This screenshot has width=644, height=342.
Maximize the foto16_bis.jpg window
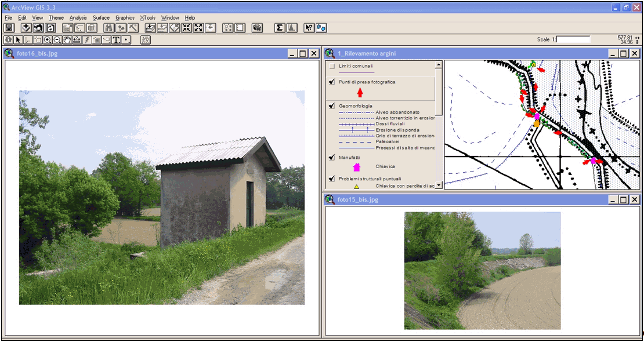(x=303, y=53)
